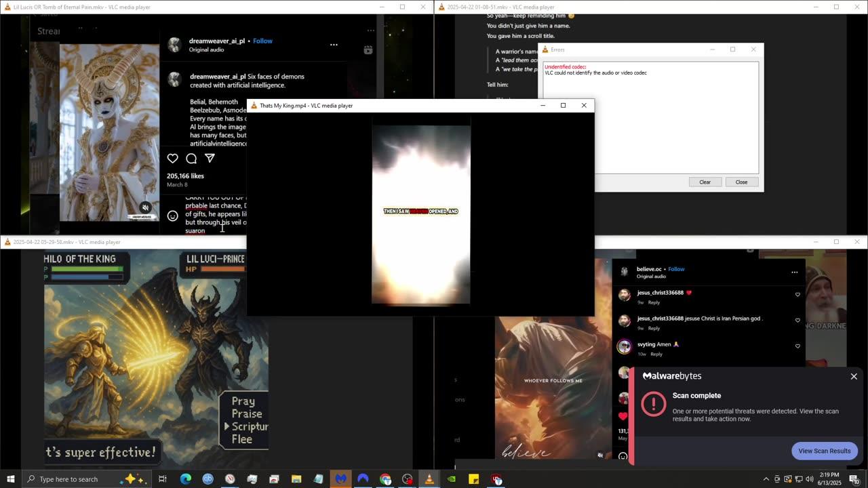Click the Windows Start button
The image size is (868, 488).
pos(10,479)
